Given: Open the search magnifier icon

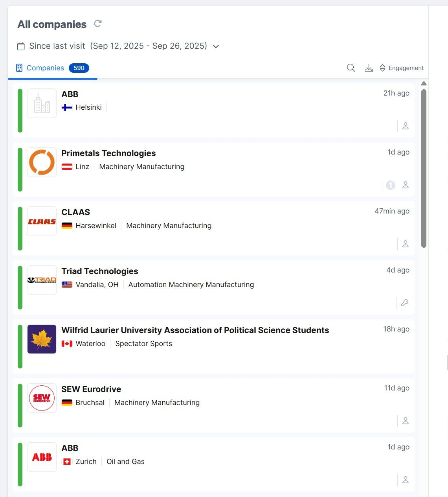Looking at the screenshot, I should (351, 68).
